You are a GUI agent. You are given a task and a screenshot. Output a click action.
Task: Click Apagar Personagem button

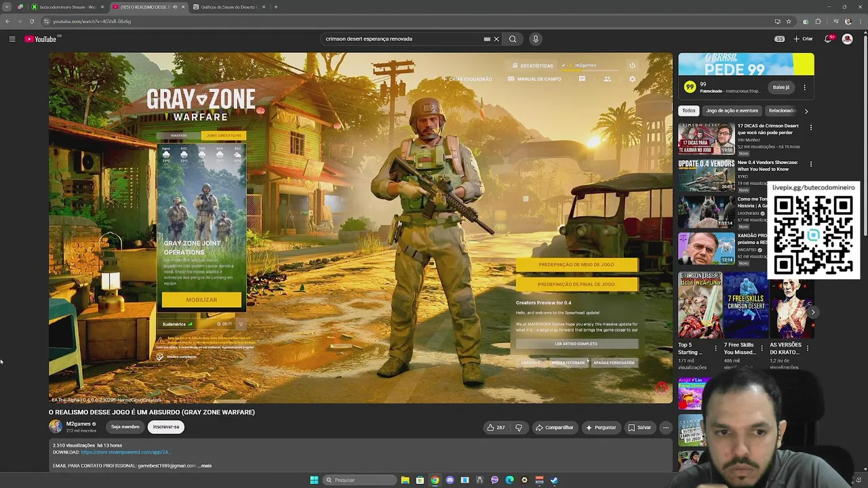(x=614, y=363)
